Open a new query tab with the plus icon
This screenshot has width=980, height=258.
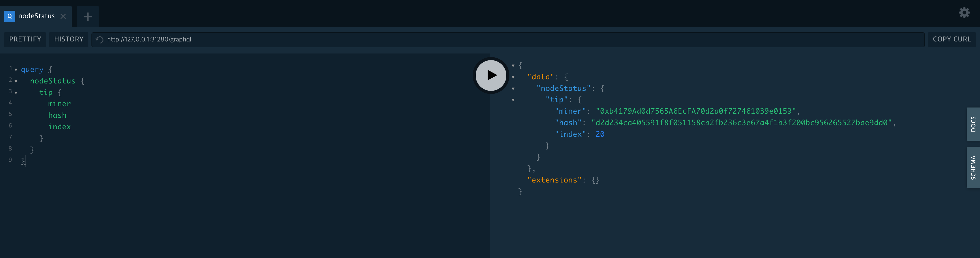88,16
